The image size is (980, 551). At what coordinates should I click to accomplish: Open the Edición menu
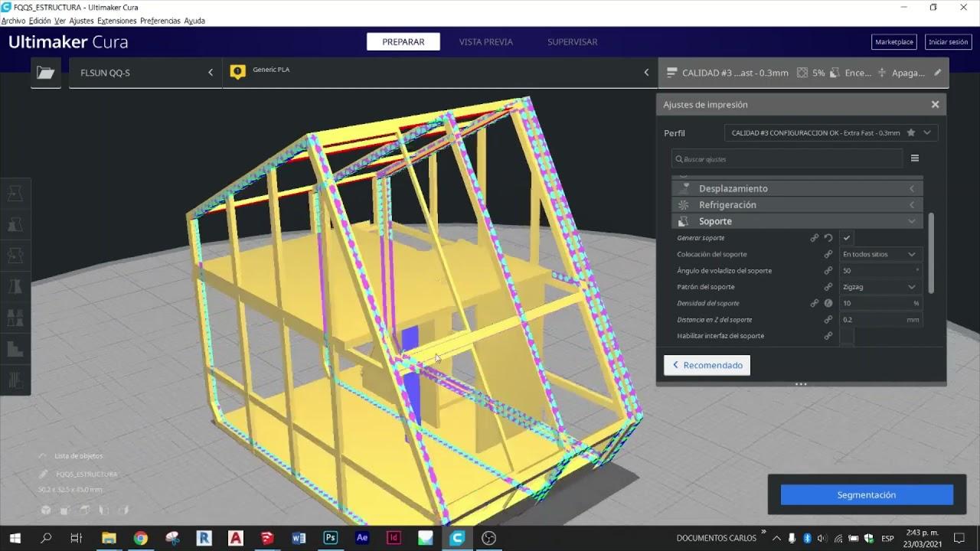[40, 21]
